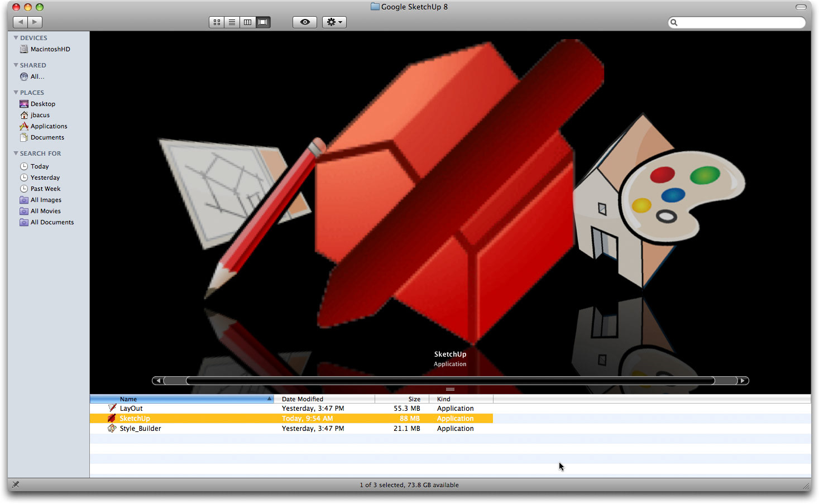Switch to Cover Flow view
Screen dimensions: 819x504
pos(263,22)
